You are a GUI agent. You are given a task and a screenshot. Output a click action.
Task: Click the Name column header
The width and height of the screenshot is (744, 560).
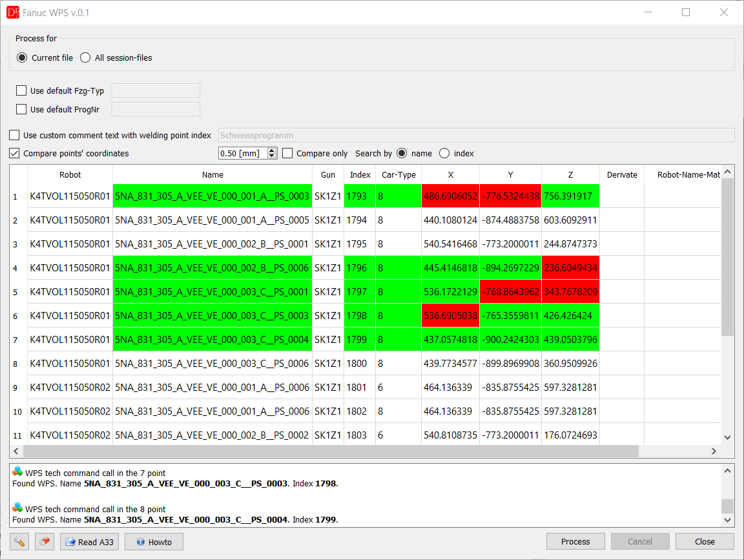coord(212,174)
